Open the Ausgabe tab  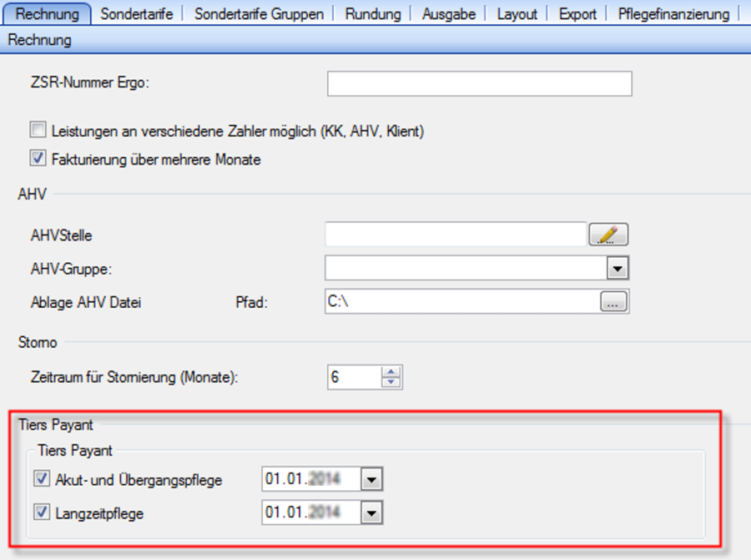(449, 14)
